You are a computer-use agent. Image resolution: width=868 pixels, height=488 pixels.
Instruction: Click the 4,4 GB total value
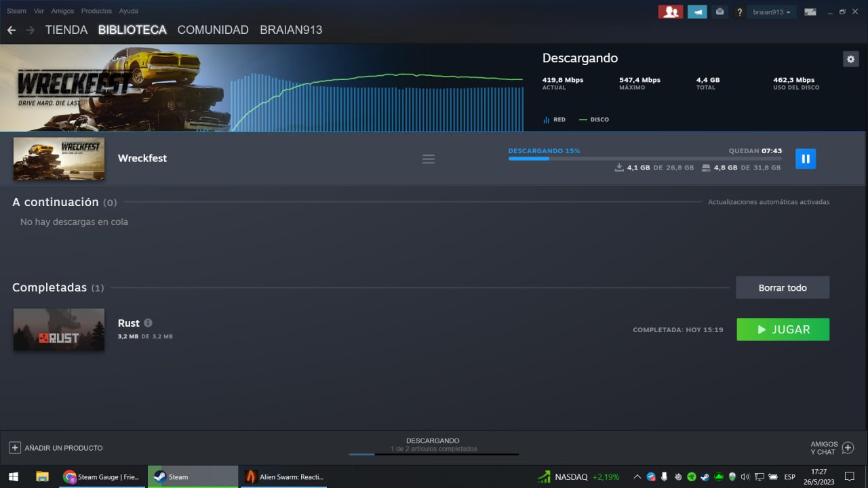click(708, 80)
